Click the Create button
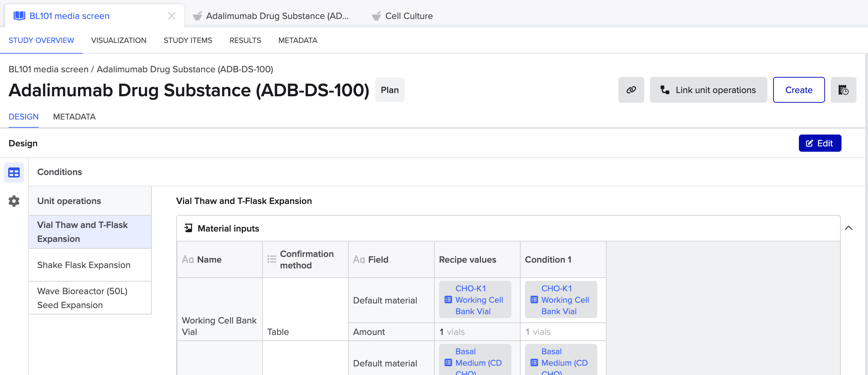This screenshot has width=868, height=375. click(799, 90)
